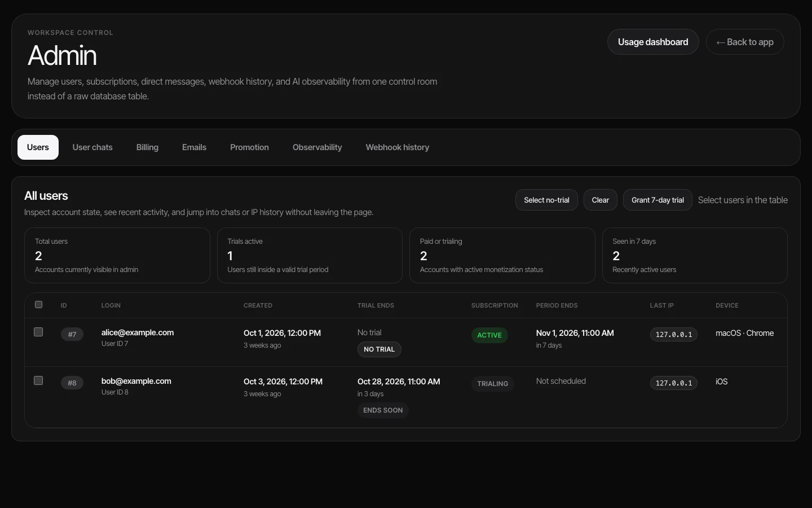This screenshot has height=508, width=812.
Task: Click the ENDS SOON badge
Action: tap(383, 410)
